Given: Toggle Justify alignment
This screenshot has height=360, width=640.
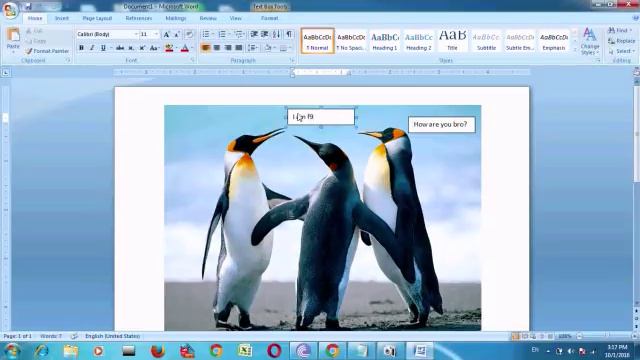Looking at the screenshot, I should (x=239, y=48).
